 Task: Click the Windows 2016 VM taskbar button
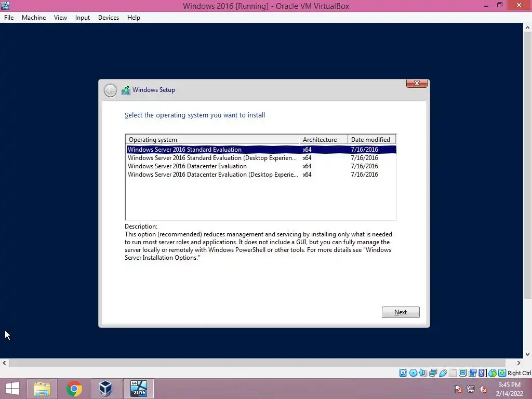[x=138, y=389]
